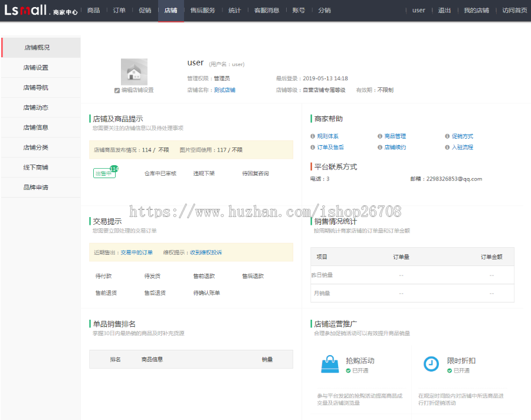The width and height of the screenshot is (531, 420).
Task: Open the 售后服务 top menu
Action: [203, 11]
